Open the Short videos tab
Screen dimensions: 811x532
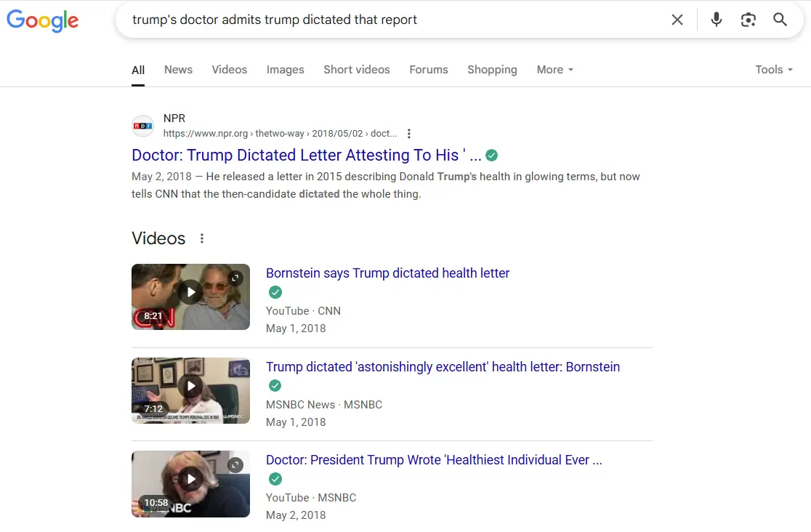click(357, 69)
